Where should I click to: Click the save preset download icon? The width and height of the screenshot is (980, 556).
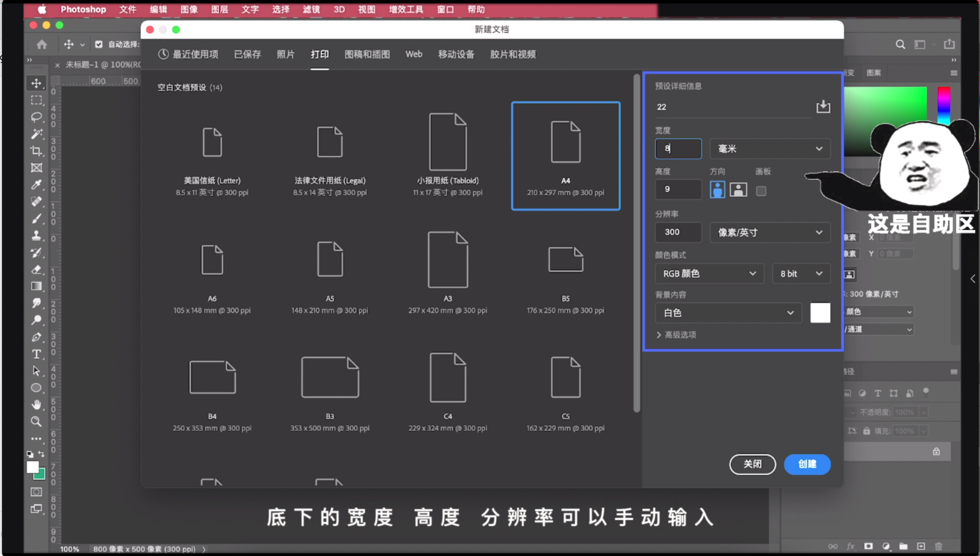point(823,107)
